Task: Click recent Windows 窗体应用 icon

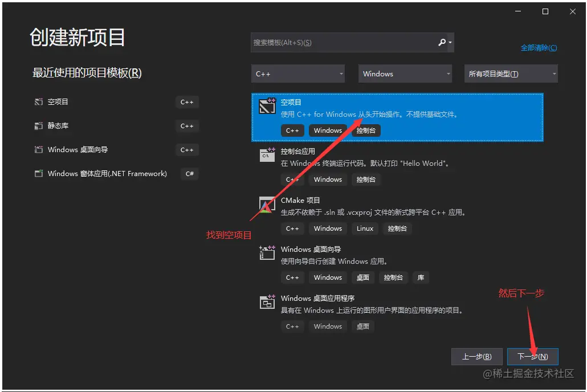Action: tap(39, 174)
